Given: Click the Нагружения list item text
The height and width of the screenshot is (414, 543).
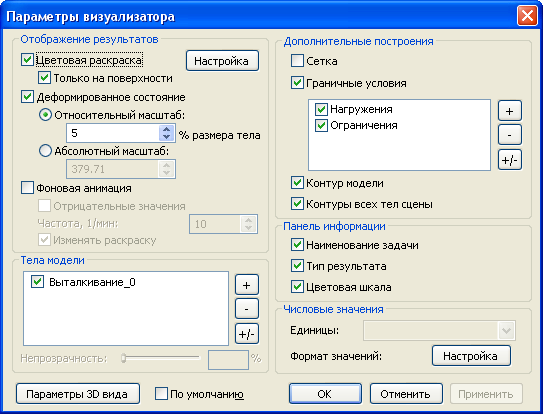Looking at the screenshot, I should 361,109.
